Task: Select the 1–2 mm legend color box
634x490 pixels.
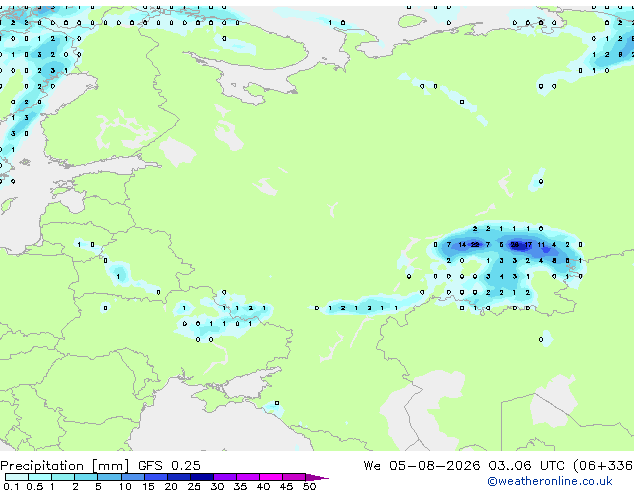Action: pyautogui.click(x=63, y=477)
